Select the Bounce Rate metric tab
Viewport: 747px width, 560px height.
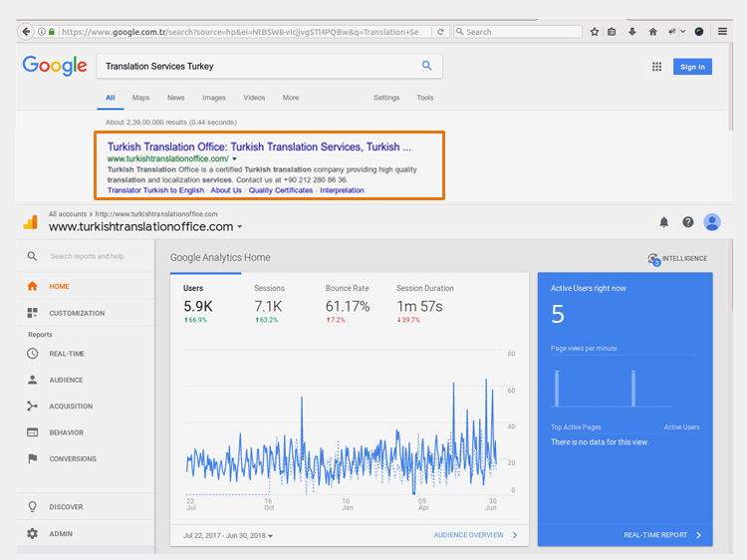point(348,304)
